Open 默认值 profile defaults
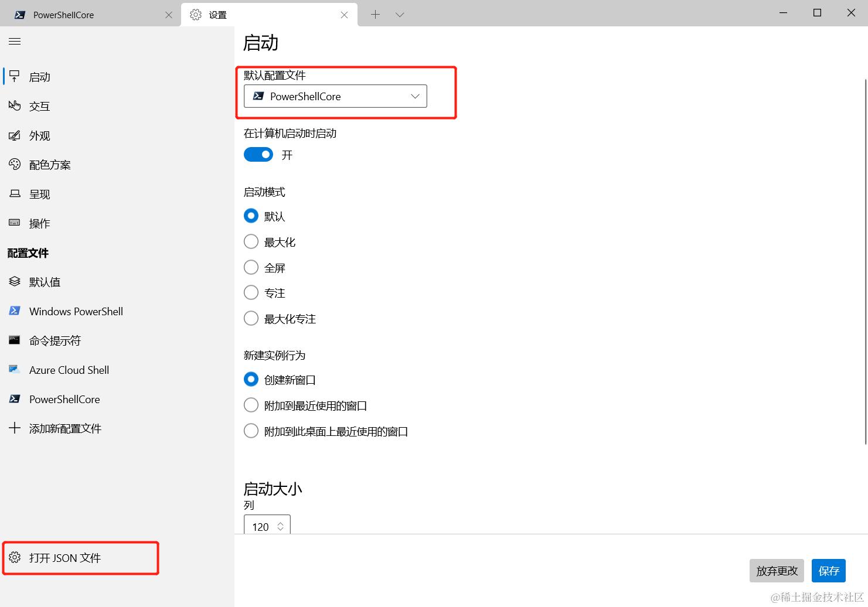868x607 pixels. click(x=117, y=282)
